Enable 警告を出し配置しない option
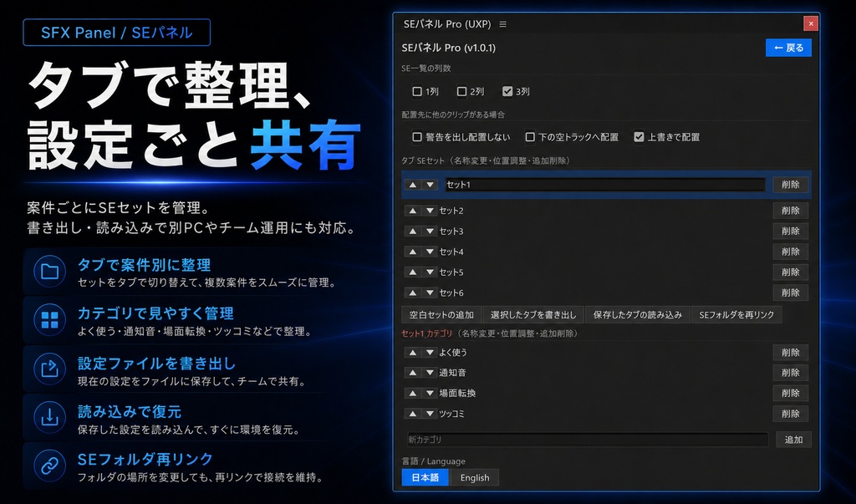Viewport: 856px width, 504px height. [x=417, y=137]
